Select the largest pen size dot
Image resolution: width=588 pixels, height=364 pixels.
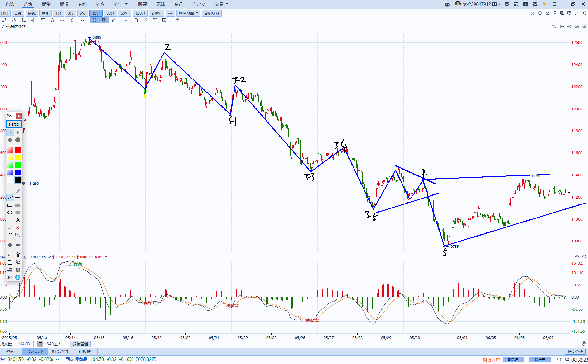(x=18, y=140)
